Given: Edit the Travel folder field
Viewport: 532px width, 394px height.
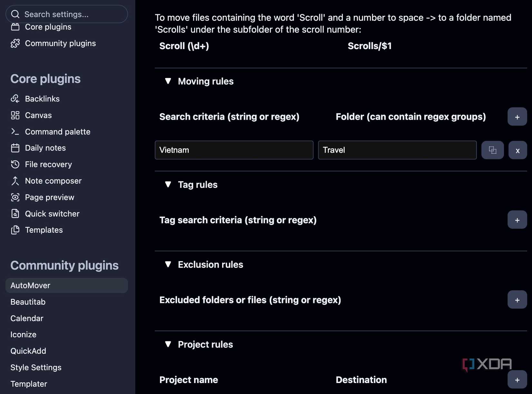Looking at the screenshot, I should 397,150.
